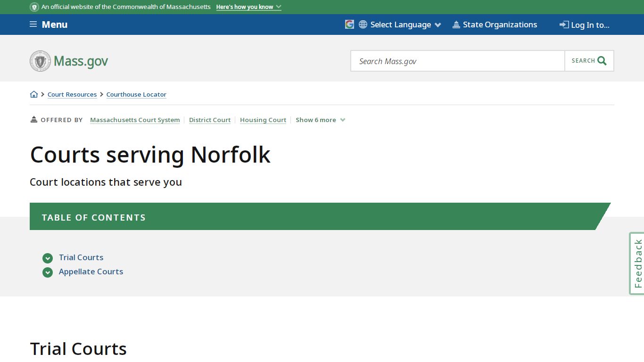The height and width of the screenshot is (362, 644).
Task: Expand "Here's how you know" dropdown
Action: (248, 7)
